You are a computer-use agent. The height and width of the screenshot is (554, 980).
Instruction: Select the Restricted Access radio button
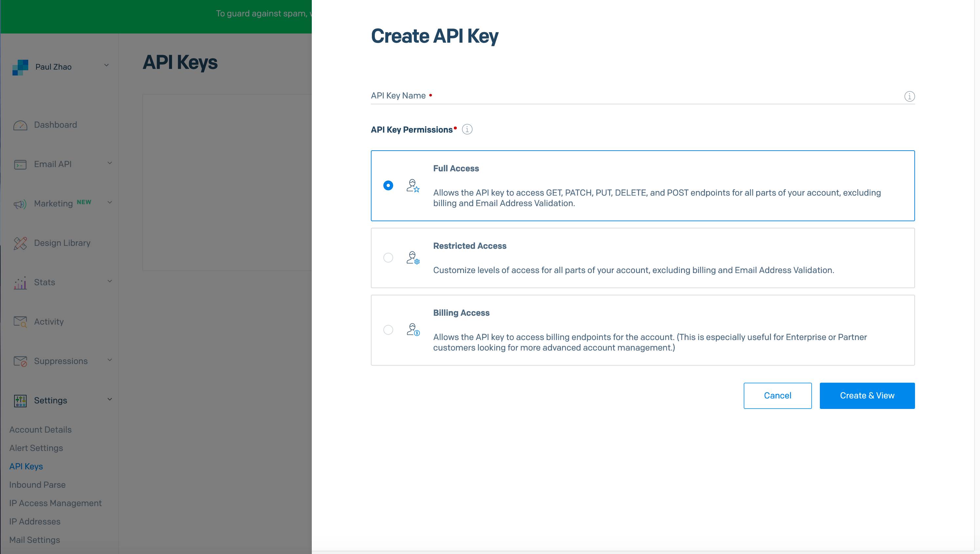coord(388,258)
